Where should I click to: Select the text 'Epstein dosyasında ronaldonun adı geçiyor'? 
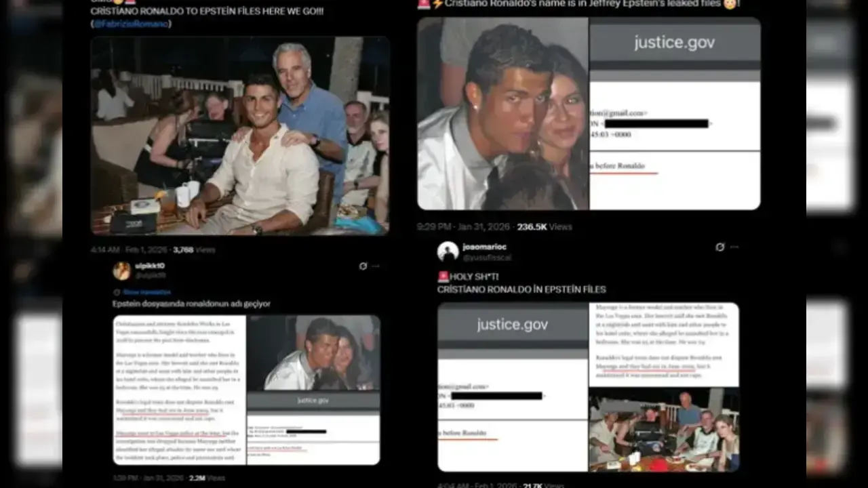(192, 304)
